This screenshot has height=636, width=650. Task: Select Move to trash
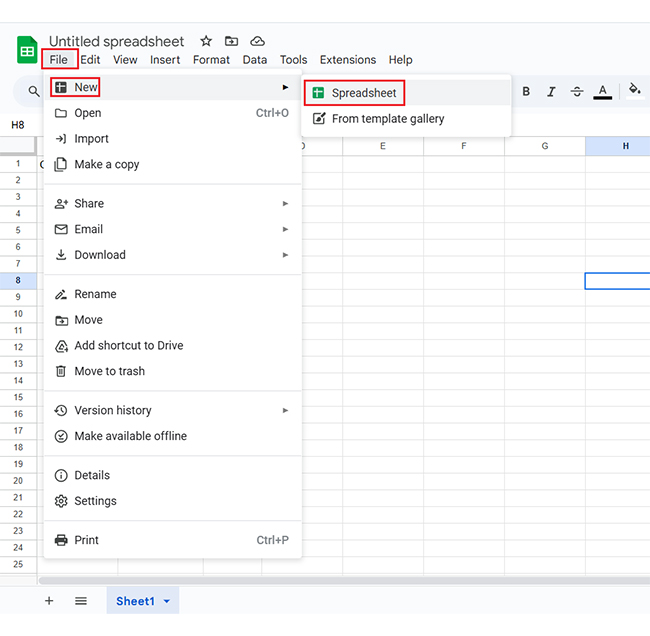coord(172,371)
